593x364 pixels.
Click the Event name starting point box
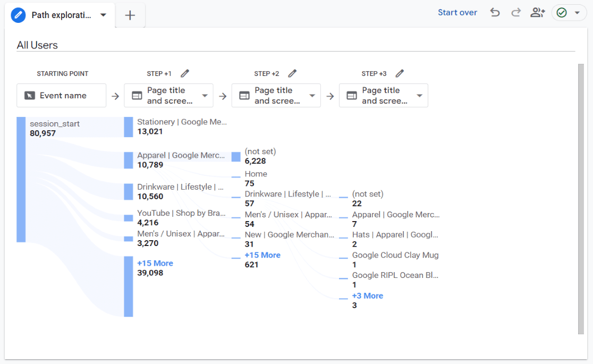pyautogui.click(x=62, y=96)
